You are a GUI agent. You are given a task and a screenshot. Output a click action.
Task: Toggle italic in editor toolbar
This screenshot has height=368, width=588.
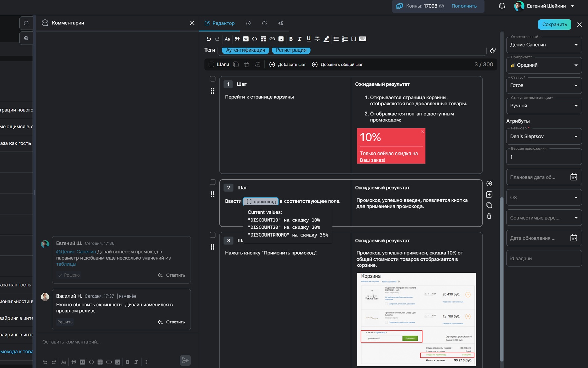(299, 39)
